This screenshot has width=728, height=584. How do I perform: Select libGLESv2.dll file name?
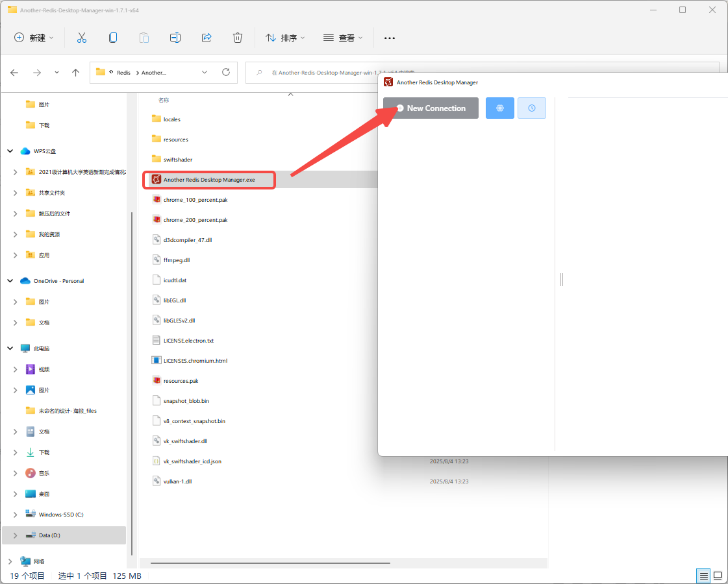click(179, 321)
